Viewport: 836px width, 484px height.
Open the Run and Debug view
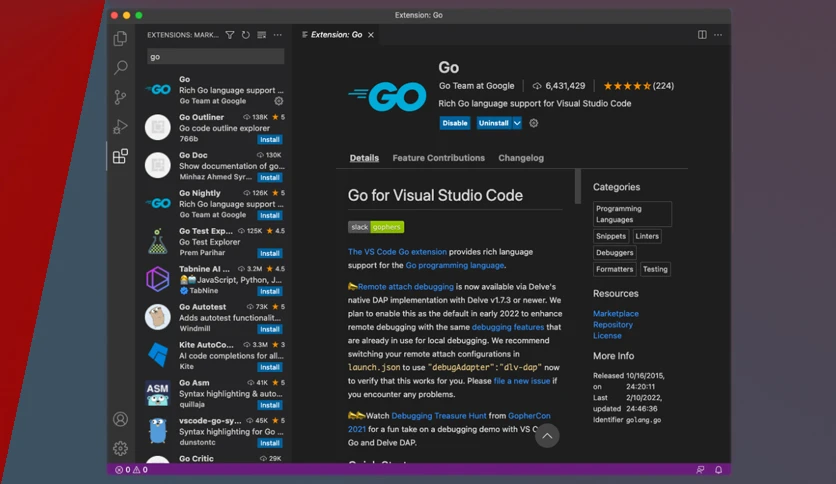(x=120, y=126)
